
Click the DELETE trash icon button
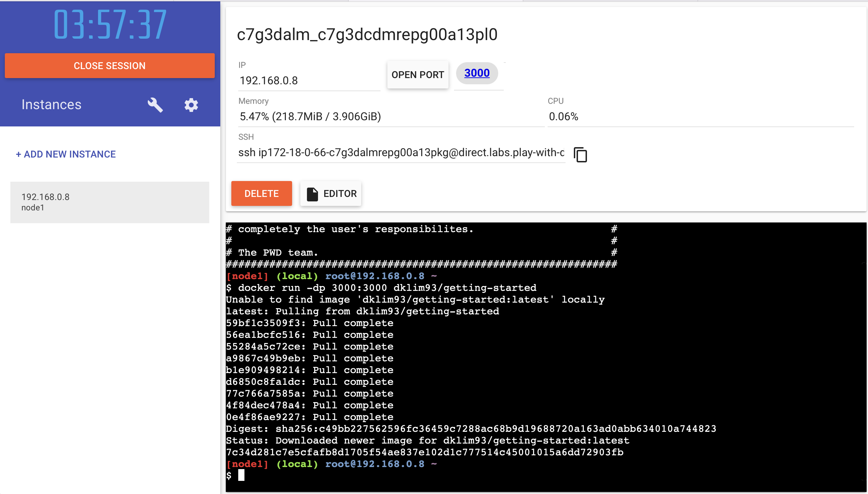pyautogui.click(x=261, y=193)
